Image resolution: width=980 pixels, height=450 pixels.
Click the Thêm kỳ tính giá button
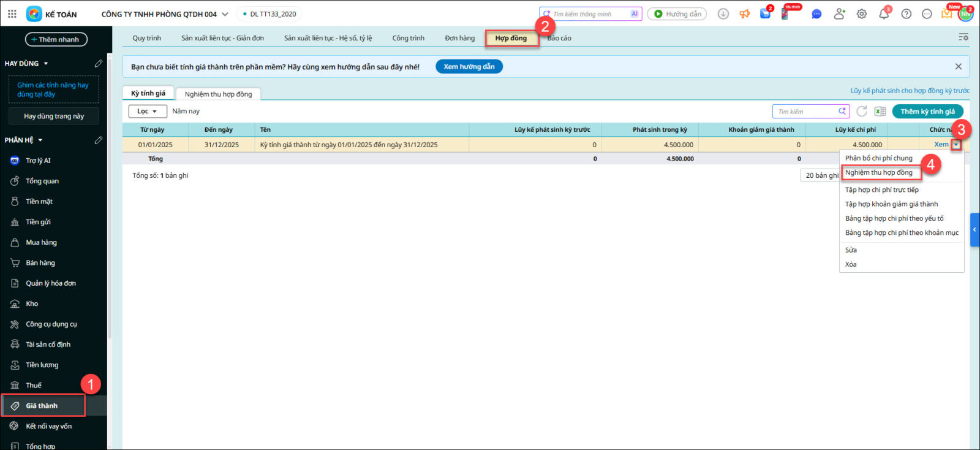click(927, 112)
